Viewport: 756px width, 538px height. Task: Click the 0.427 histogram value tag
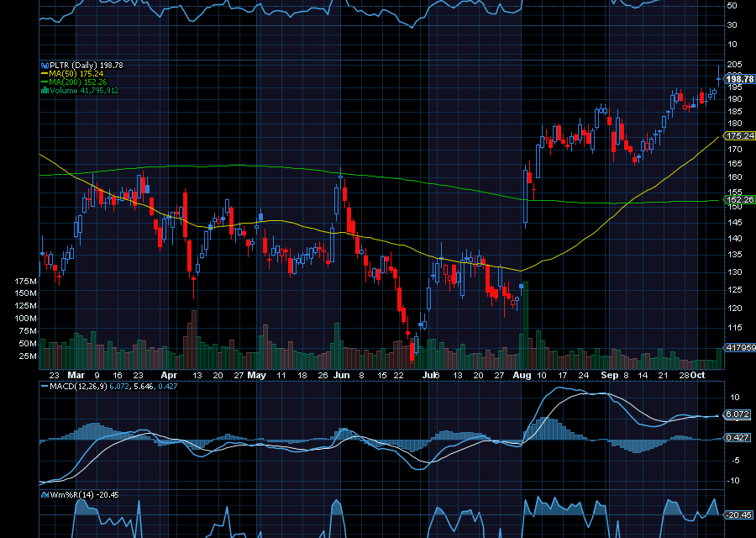point(738,438)
